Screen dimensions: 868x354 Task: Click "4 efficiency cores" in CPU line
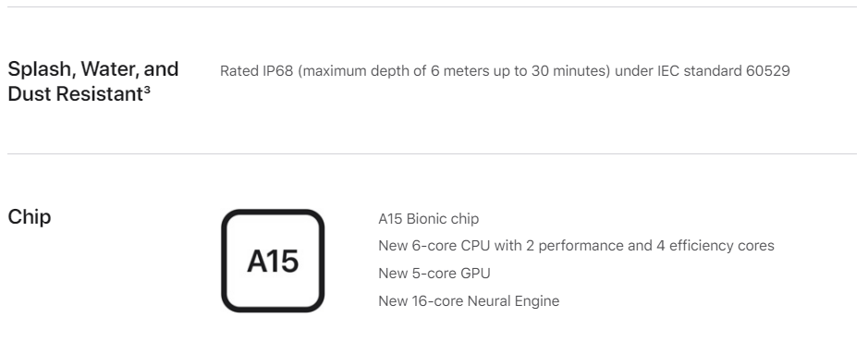tap(715, 246)
